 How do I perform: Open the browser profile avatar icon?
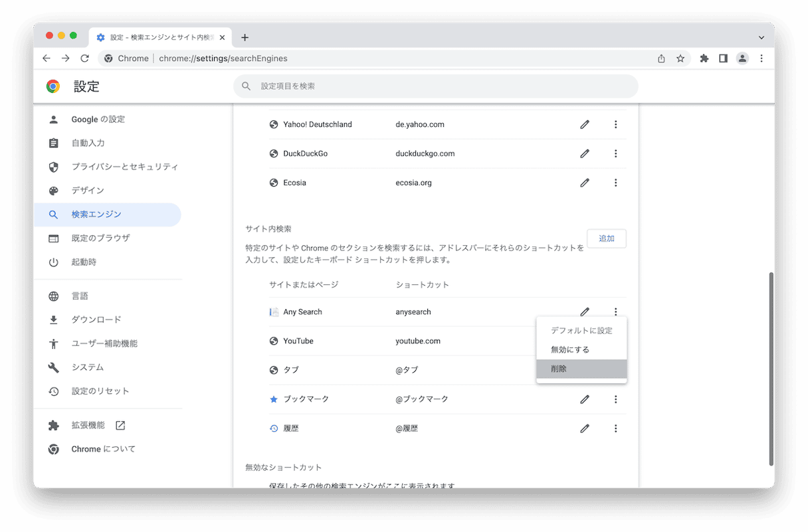[x=742, y=58]
